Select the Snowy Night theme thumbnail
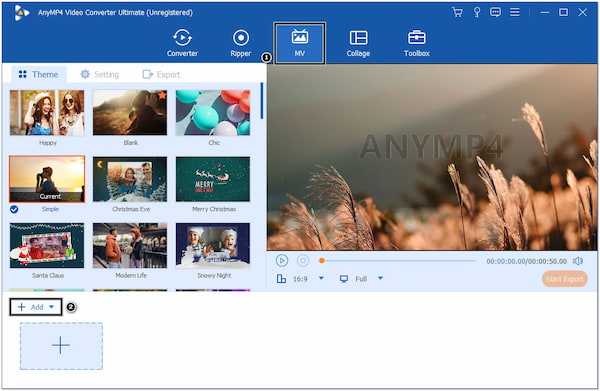The height and width of the screenshot is (391, 600). [213, 245]
